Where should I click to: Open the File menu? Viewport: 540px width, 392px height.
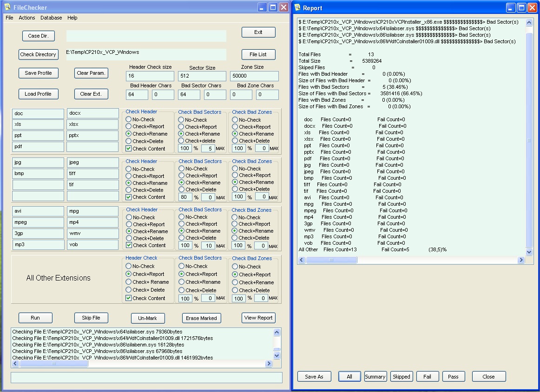point(9,18)
